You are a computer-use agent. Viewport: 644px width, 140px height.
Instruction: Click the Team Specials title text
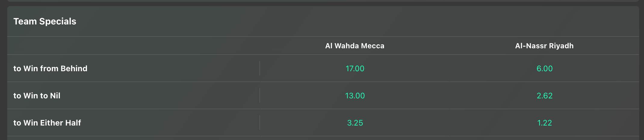[45, 21]
